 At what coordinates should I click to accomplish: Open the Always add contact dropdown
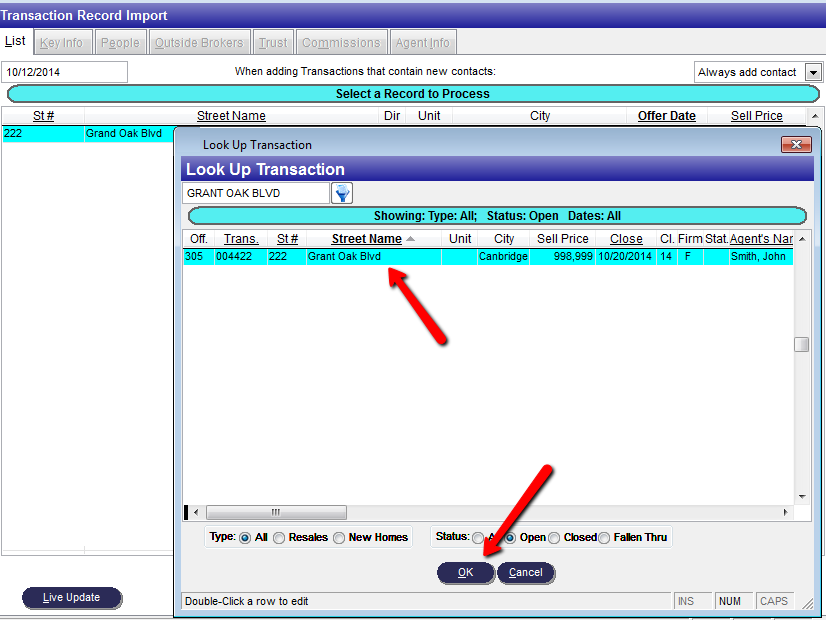point(812,72)
